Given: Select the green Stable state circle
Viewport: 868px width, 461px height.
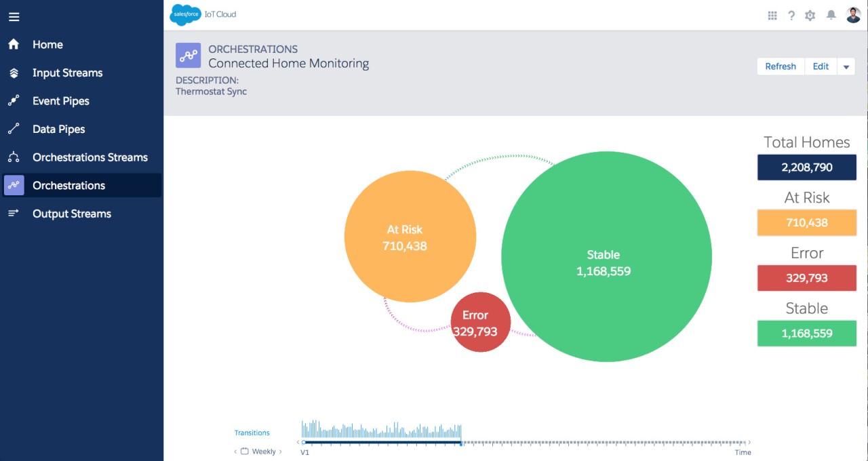Looking at the screenshot, I should point(606,256).
